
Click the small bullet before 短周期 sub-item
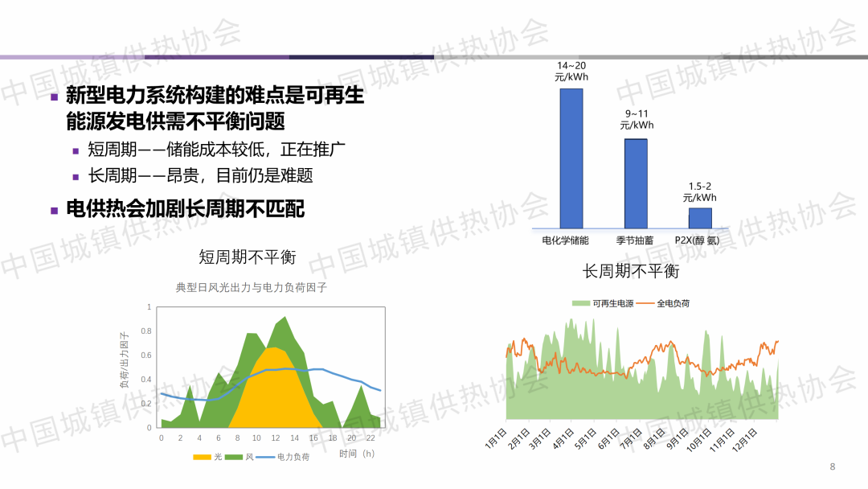[76, 150]
